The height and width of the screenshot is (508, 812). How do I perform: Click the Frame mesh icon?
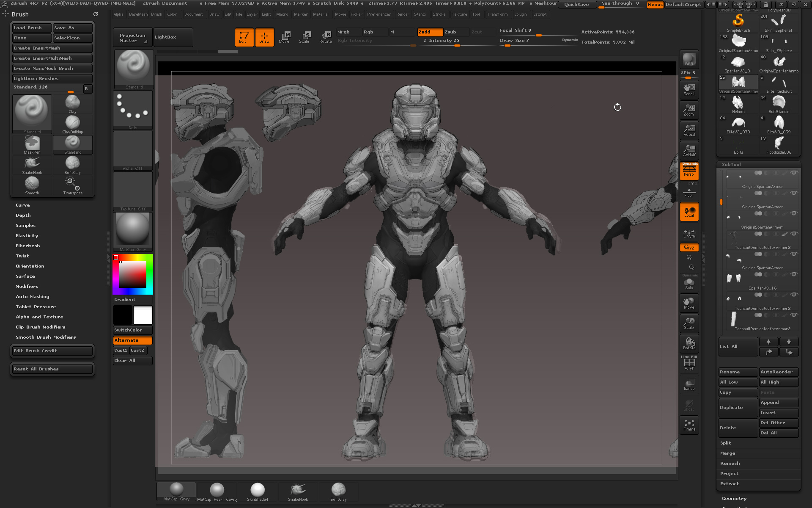[x=689, y=425]
